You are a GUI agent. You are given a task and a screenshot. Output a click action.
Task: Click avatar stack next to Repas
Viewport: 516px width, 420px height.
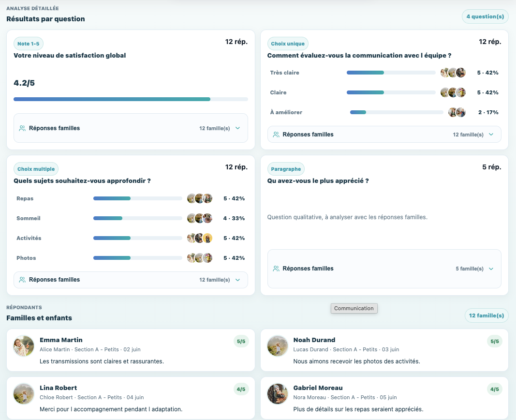coord(200,198)
